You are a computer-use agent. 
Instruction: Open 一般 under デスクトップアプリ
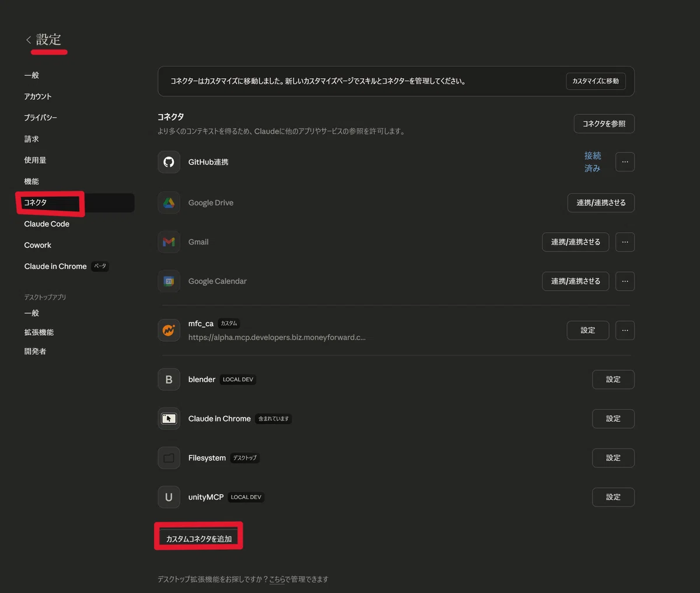pos(32,313)
